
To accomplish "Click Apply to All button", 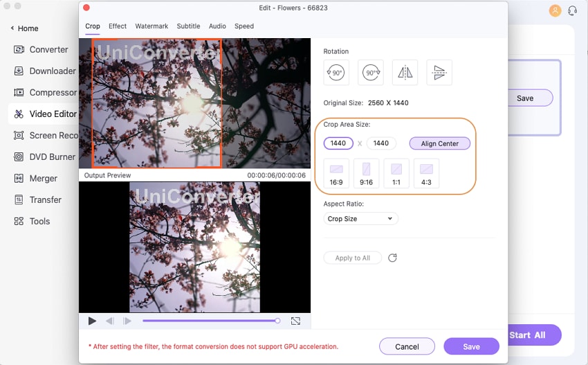I will [353, 258].
